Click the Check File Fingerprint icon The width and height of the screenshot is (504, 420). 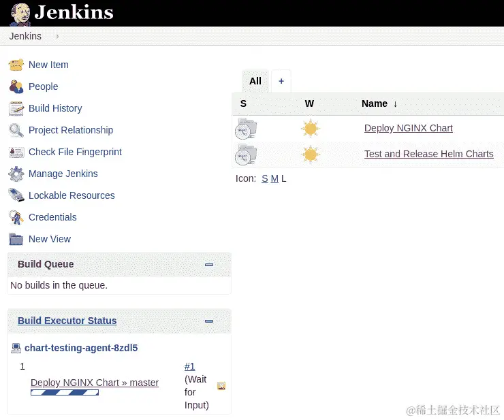16,152
